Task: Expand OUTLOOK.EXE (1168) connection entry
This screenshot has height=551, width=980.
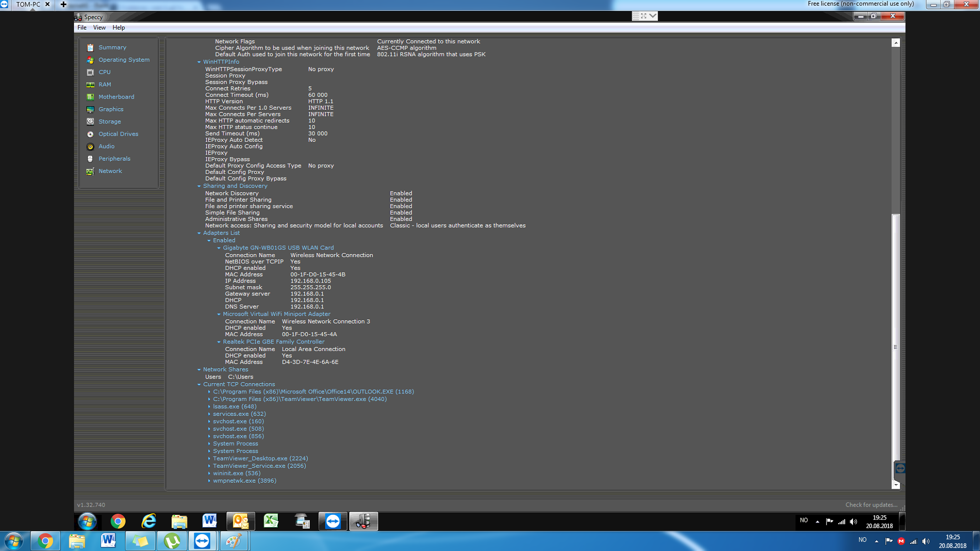Action: click(209, 392)
